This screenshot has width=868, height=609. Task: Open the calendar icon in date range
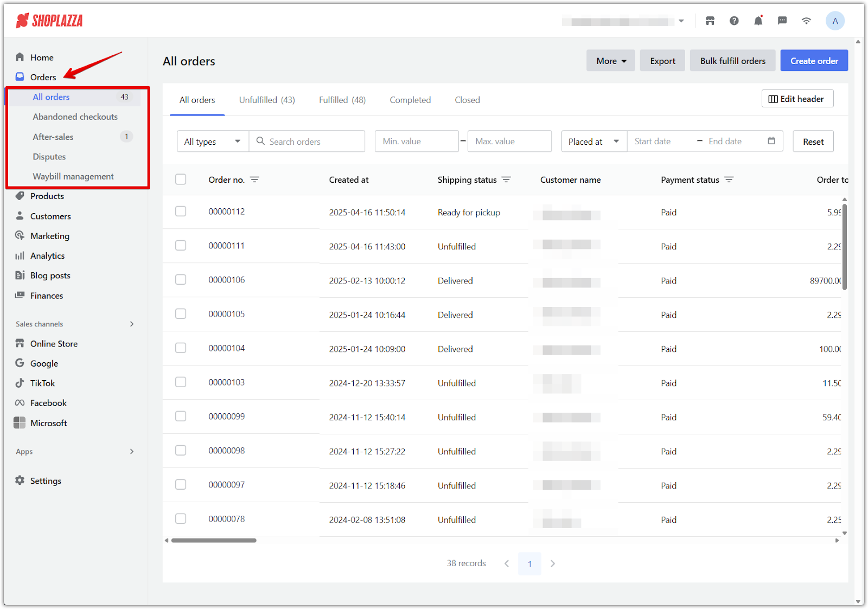tap(771, 141)
